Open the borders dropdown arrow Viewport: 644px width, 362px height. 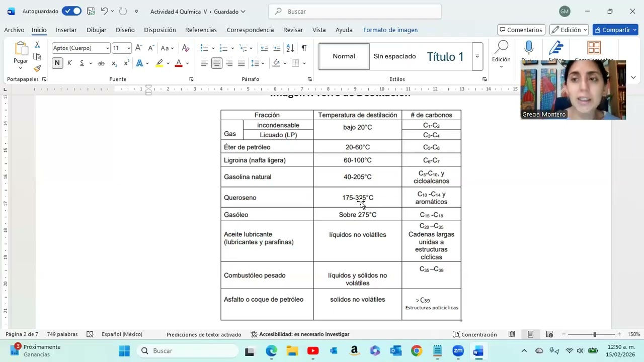pyautogui.click(x=304, y=63)
